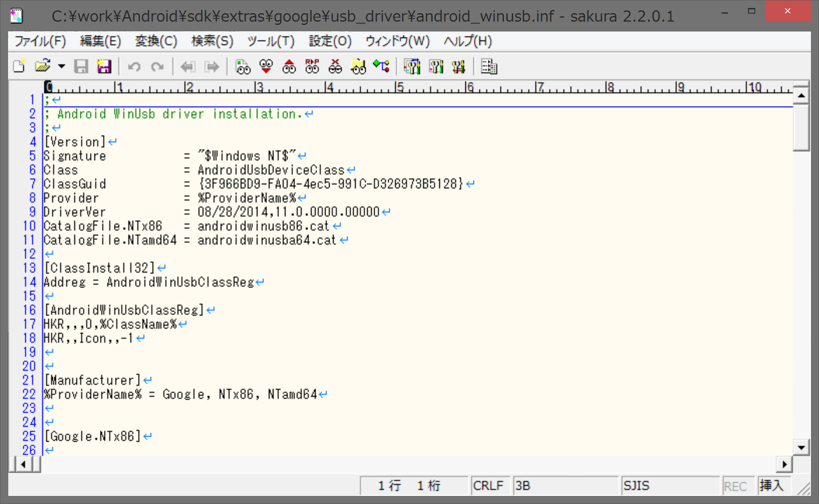
Task: Click the purple Save As floppy icon
Action: [x=104, y=66]
